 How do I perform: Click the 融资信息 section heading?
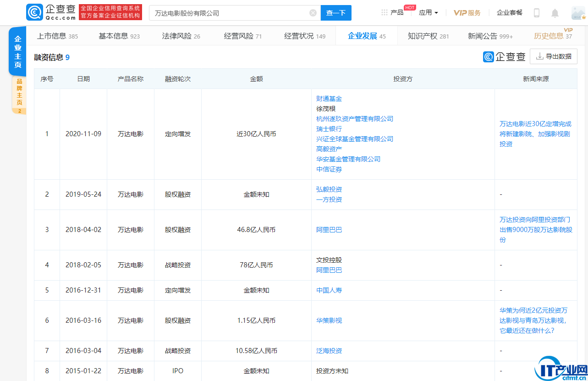(x=52, y=57)
